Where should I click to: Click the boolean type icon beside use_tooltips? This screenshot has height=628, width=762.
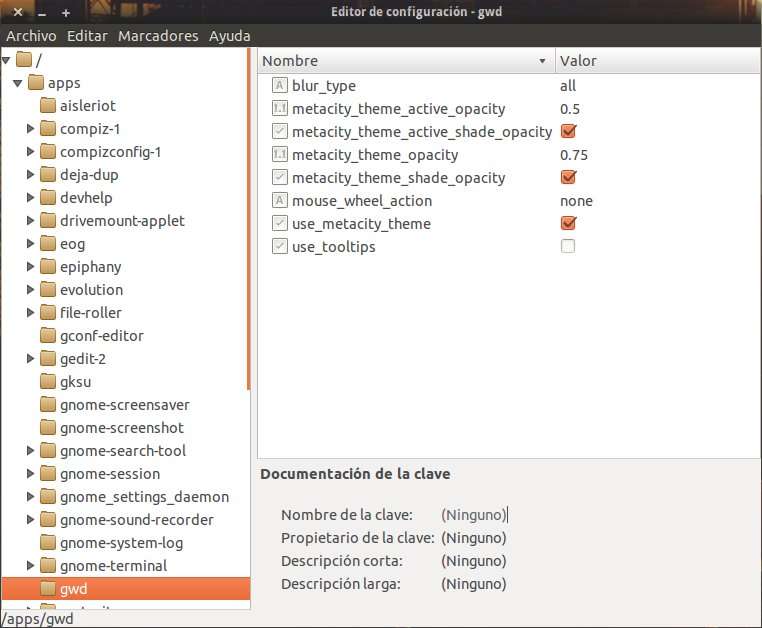pos(280,247)
